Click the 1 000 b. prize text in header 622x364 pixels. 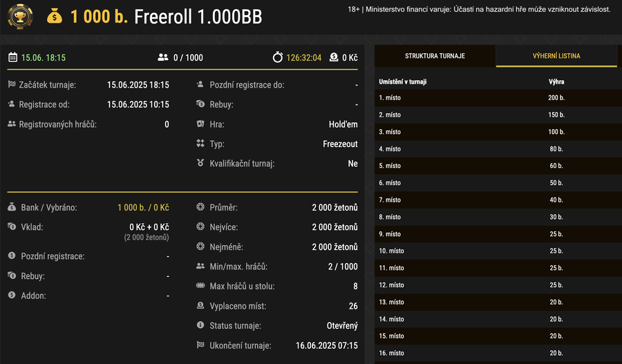[99, 17]
